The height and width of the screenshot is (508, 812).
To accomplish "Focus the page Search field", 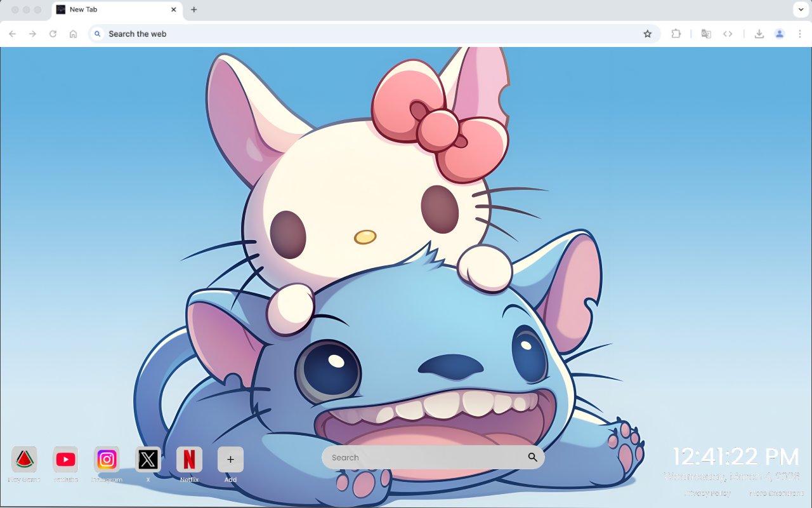I will click(433, 457).
